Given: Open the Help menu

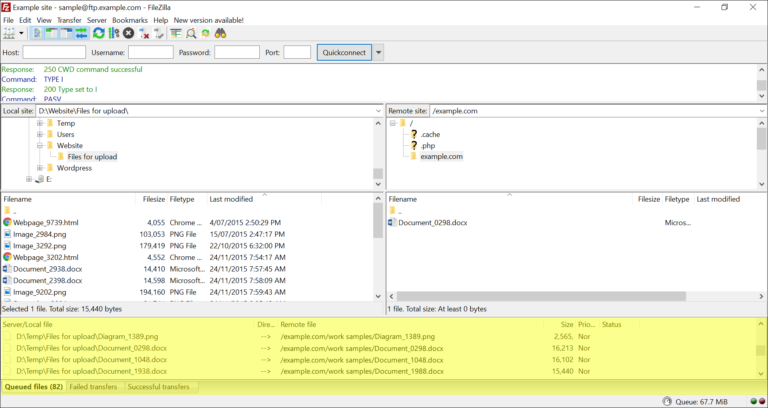Looking at the screenshot, I should 161,20.
